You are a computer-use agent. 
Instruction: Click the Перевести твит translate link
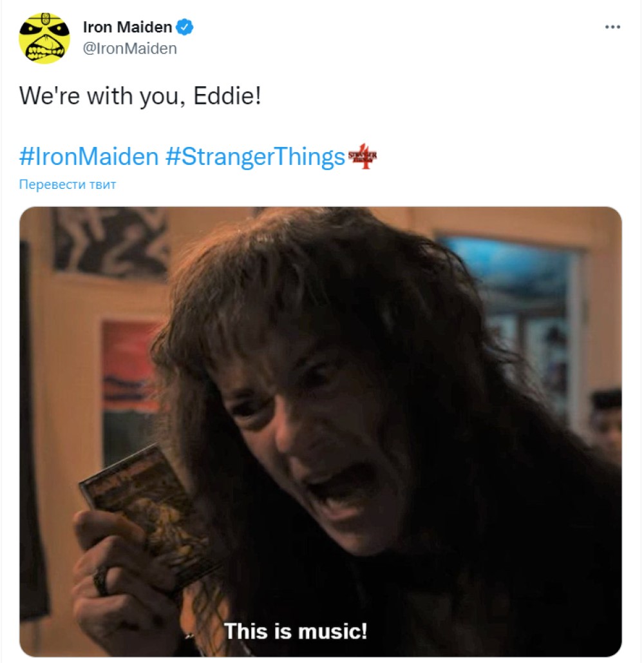(x=68, y=184)
